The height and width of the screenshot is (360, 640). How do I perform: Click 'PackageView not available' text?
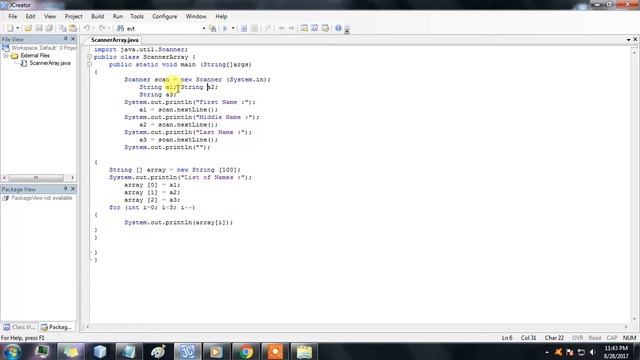pos(42,198)
